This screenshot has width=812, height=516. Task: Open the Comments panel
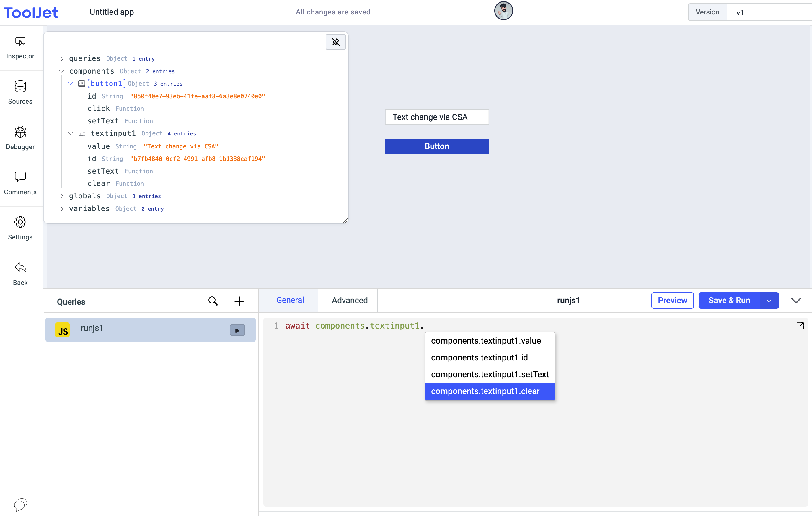[21, 182]
